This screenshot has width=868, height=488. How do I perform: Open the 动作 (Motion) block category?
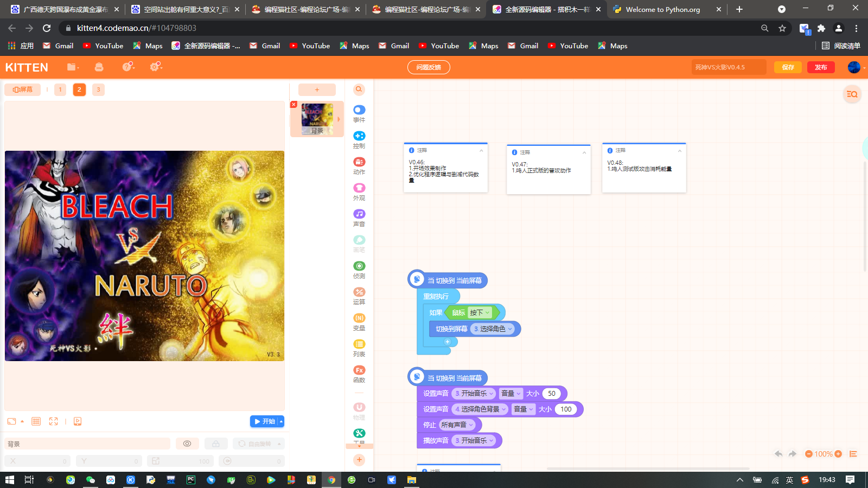tap(359, 165)
